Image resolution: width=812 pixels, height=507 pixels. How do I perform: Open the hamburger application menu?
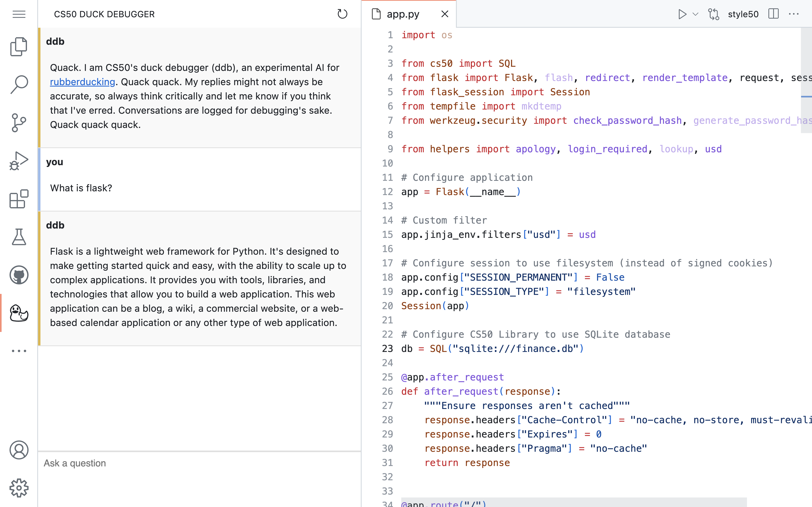19,14
